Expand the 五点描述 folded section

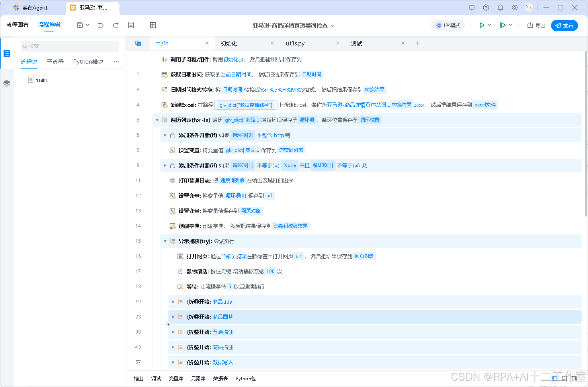tap(173, 332)
